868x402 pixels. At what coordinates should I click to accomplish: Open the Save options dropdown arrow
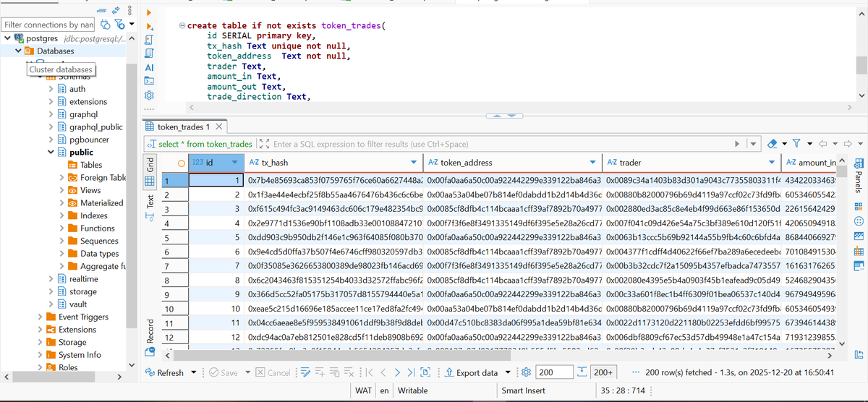248,372
